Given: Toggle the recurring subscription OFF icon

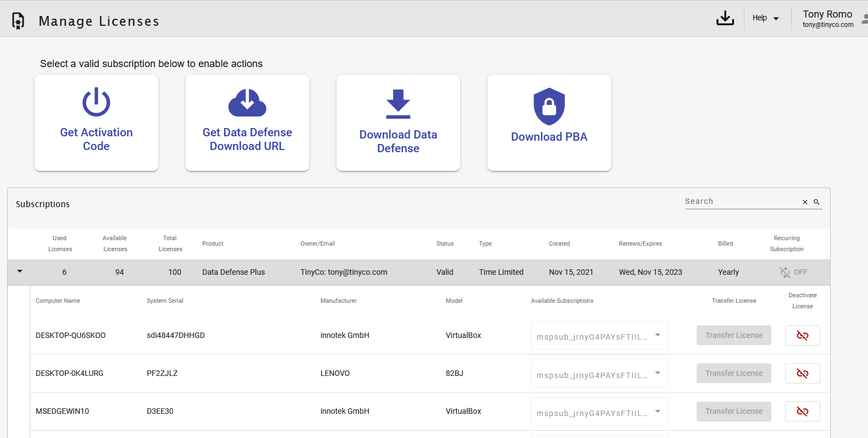Looking at the screenshot, I should pyautogui.click(x=785, y=272).
